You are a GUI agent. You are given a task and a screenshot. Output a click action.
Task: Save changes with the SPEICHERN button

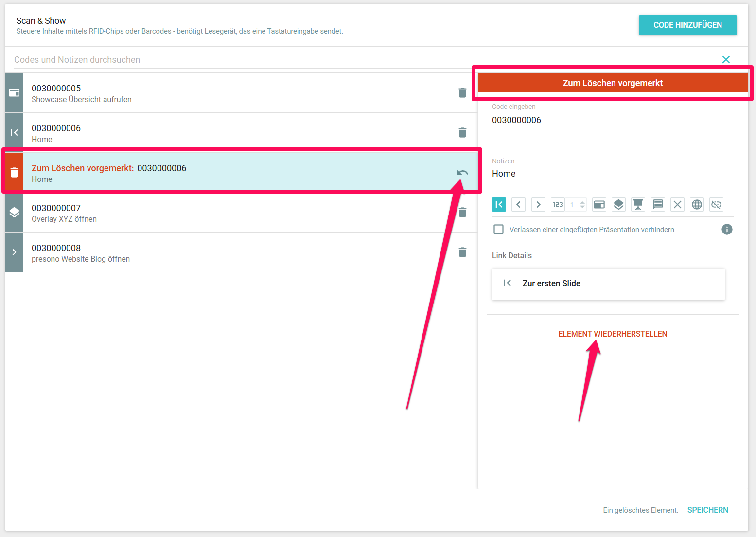pos(707,510)
